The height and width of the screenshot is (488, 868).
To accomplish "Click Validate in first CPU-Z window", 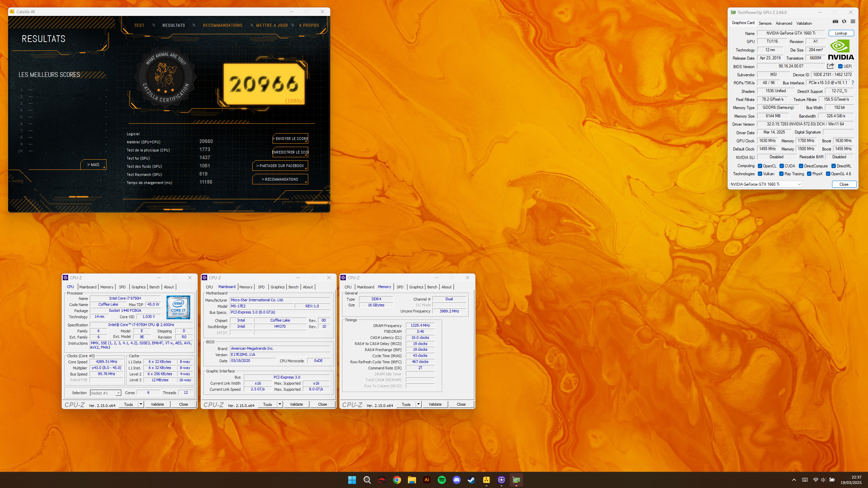I will pos(157,404).
